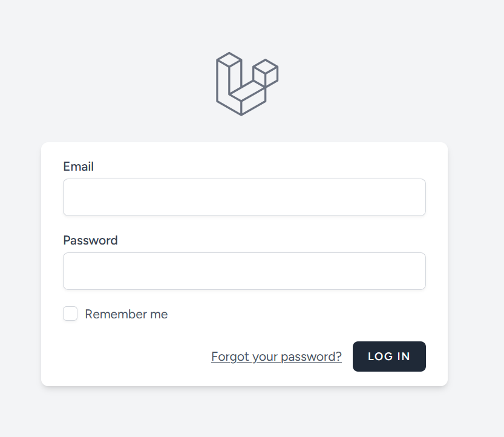Submit the form via LOG IN
The image size is (504, 437).
click(389, 356)
